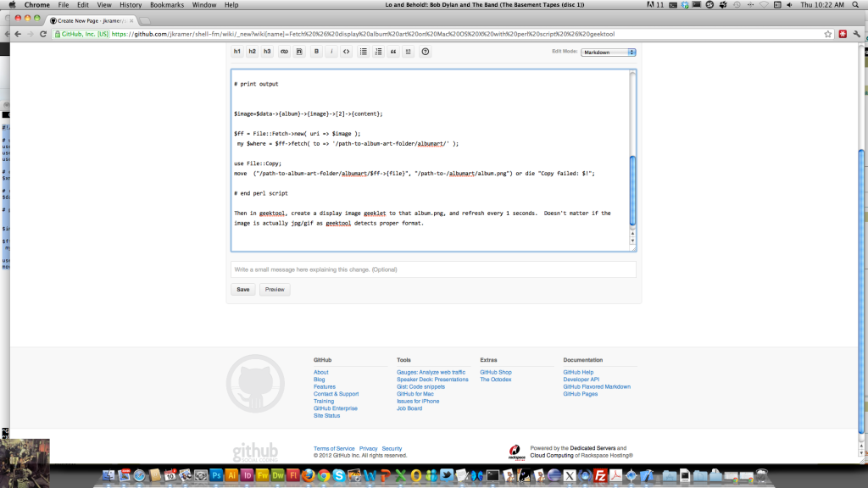
Task: Insert a link with chain icon
Action: tap(284, 52)
